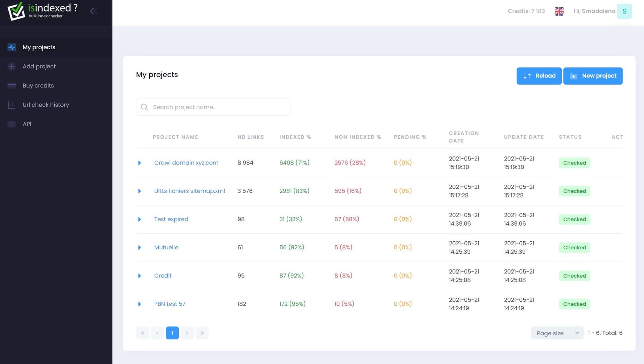Click the isindexed logo checkmark icon
The width and height of the screenshot is (644, 364).
pos(16,11)
